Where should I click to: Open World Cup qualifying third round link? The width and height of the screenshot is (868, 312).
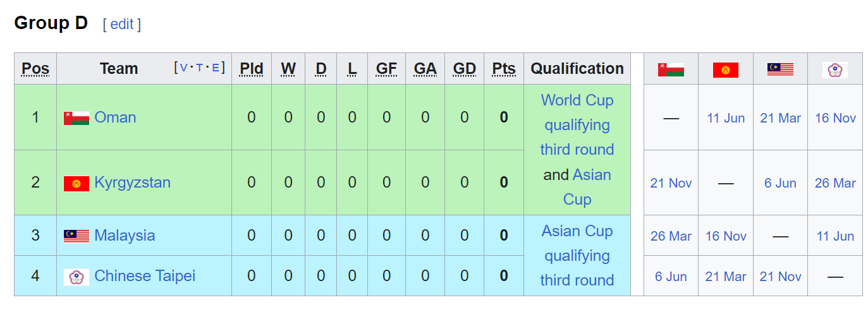point(577,125)
